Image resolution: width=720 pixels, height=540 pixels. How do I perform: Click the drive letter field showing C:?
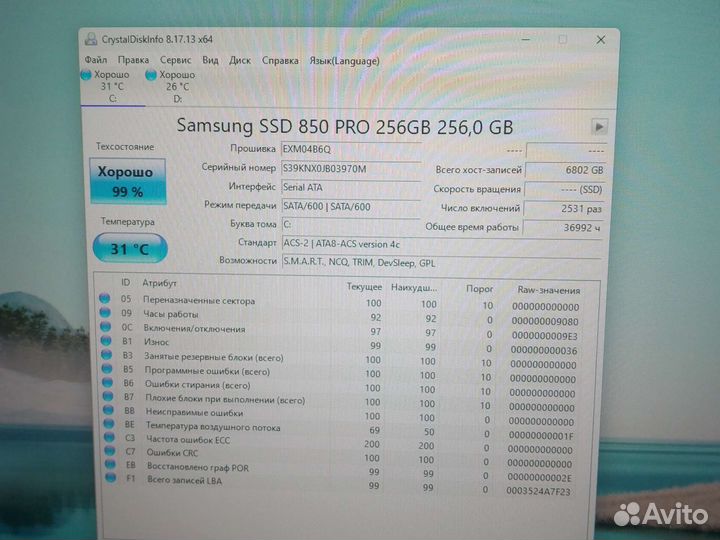(x=351, y=225)
